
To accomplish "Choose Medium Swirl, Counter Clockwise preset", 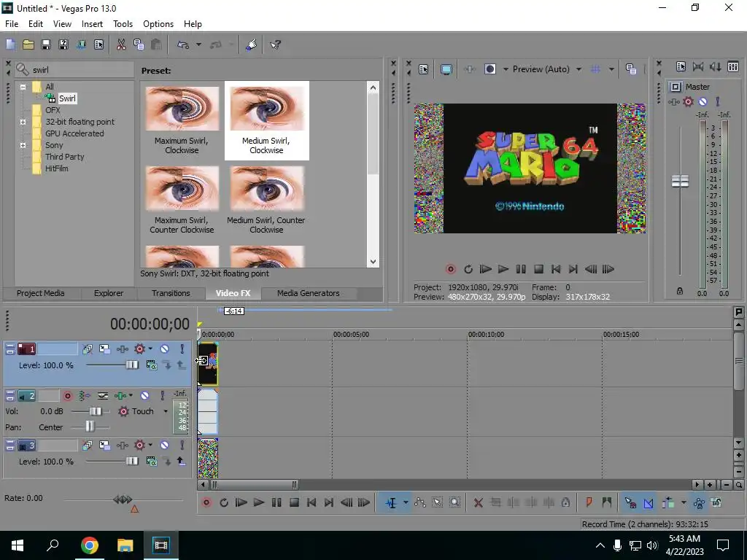I will [x=266, y=200].
